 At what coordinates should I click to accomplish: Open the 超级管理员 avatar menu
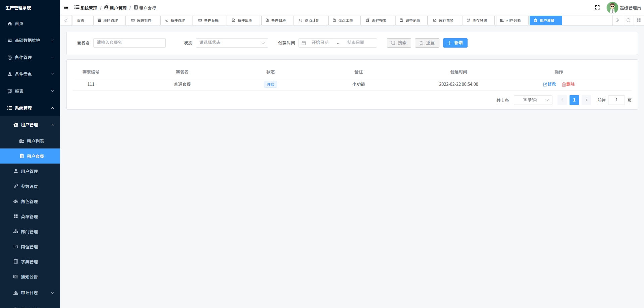[x=624, y=8]
